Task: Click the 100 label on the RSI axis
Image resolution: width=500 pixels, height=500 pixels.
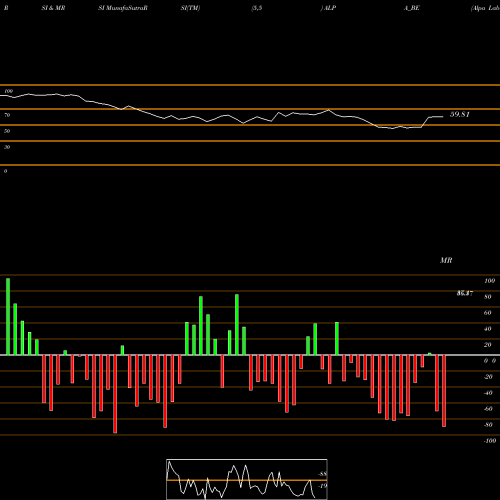Action: pyautogui.click(x=8, y=91)
